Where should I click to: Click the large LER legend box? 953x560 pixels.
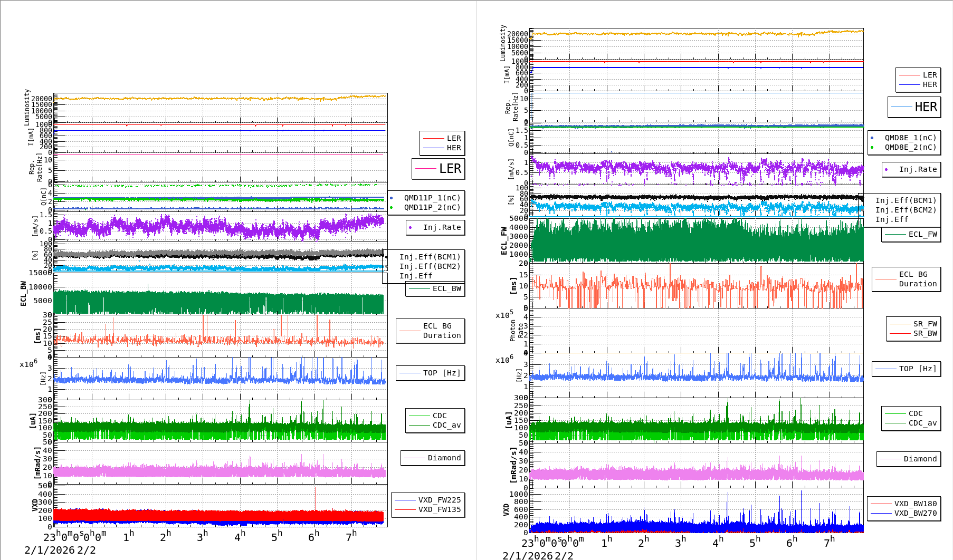click(x=439, y=169)
